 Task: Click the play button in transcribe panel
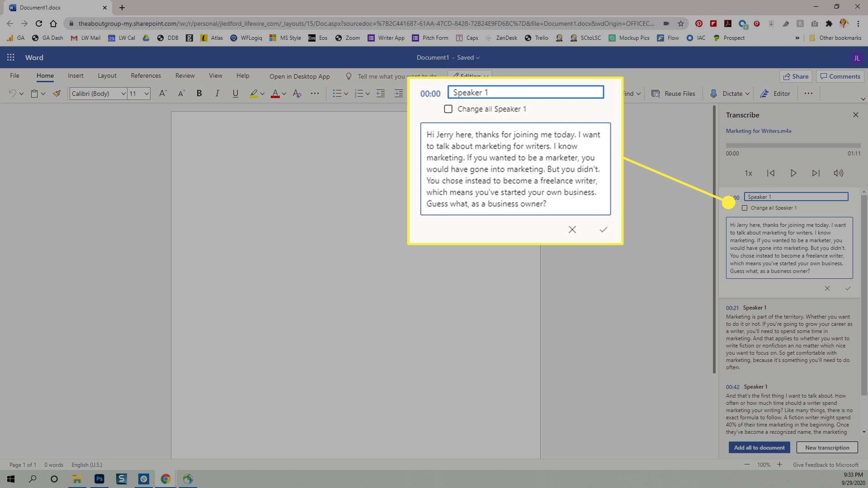793,172
